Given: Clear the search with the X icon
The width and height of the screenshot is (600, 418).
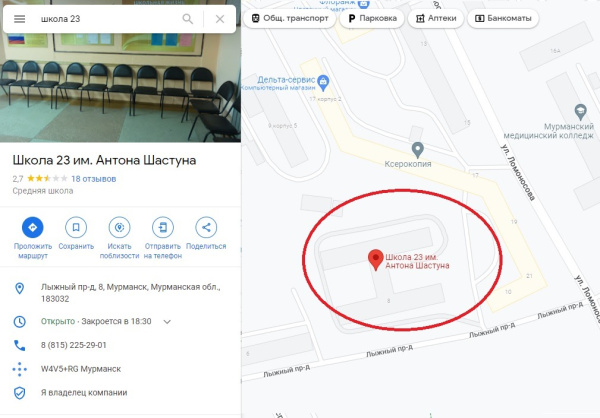Looking at the screenshot, I should tap(220, 19).
